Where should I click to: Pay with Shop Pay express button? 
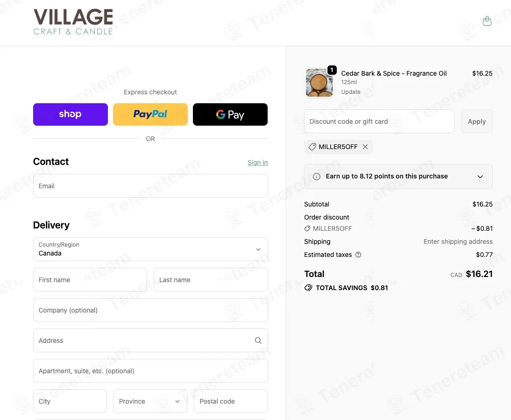coord(71,114)
